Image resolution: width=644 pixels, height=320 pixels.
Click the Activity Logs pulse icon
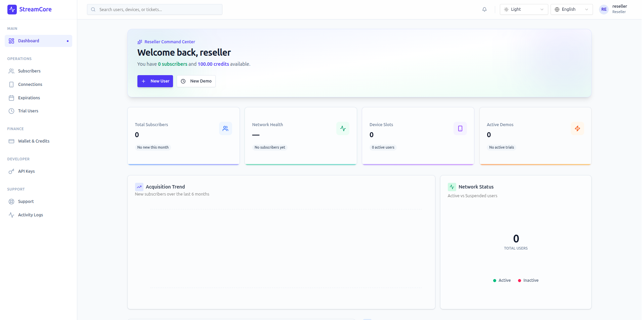tap(11, 215)
